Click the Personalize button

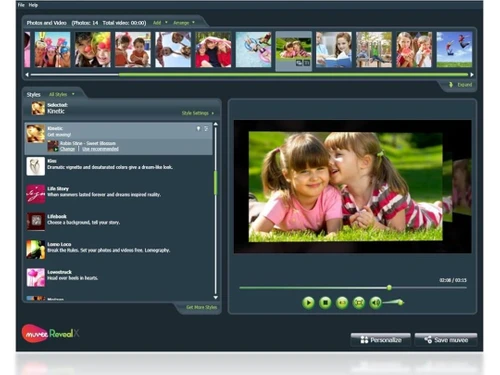point(381,340)
